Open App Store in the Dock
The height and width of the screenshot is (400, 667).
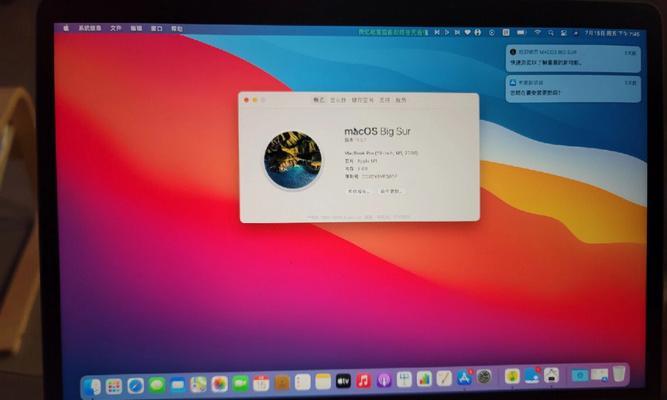click(x=464, y=377)
